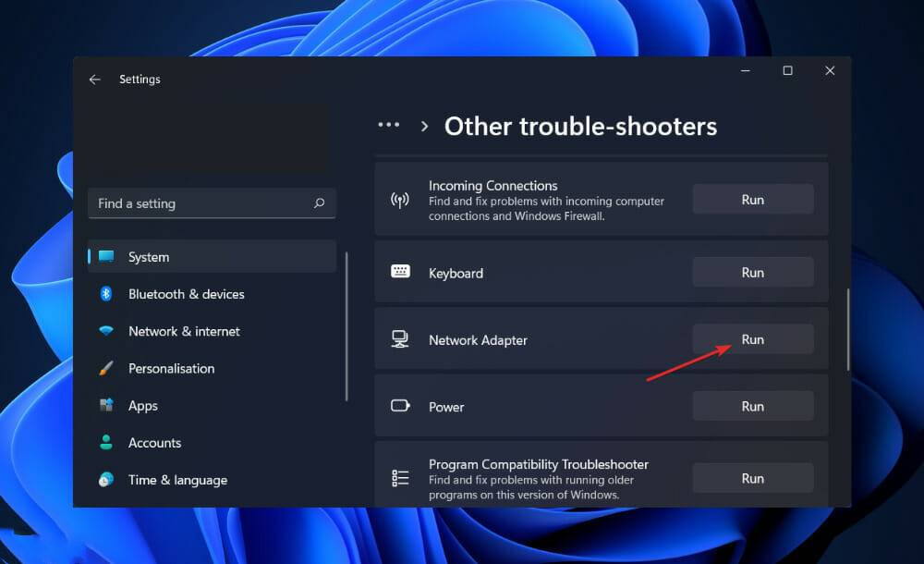Screen dimensions: 924x564
Task: Click the Program Compatibility Troubleshooter title
Action: (538, 464)
